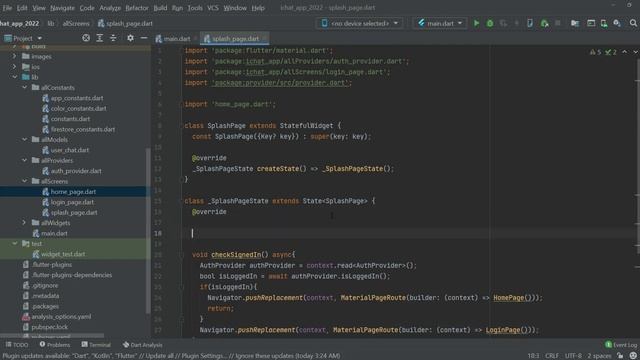This screenshot has width=640, height=360.
Task: Open user_chat.dart file
Action: (x=70, y=150)
